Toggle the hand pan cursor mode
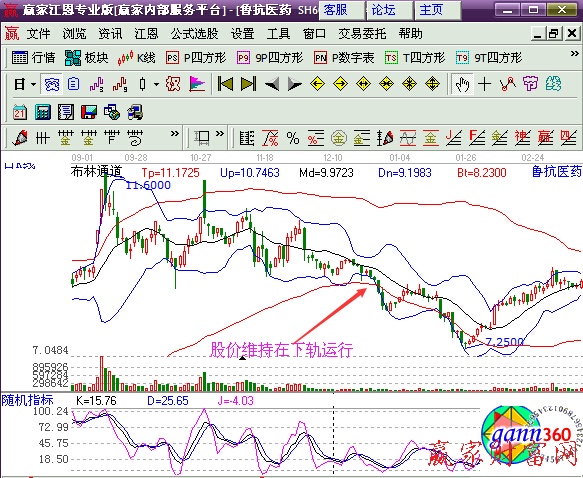583x478 pixels. click(x=462, y=84)
